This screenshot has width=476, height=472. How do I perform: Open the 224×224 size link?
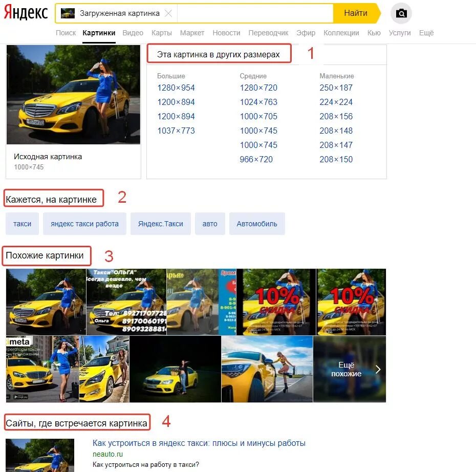pos(336,102)
